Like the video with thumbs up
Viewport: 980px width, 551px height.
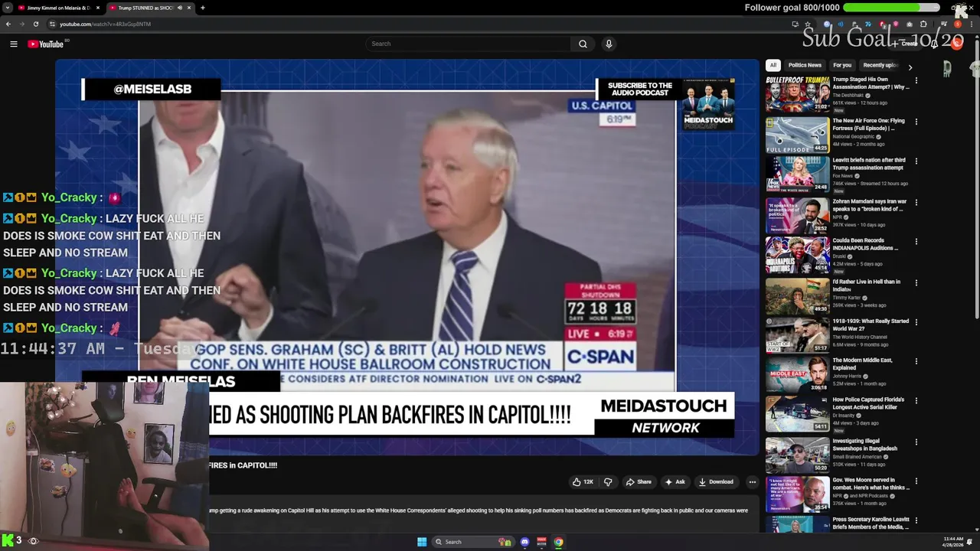583,482
